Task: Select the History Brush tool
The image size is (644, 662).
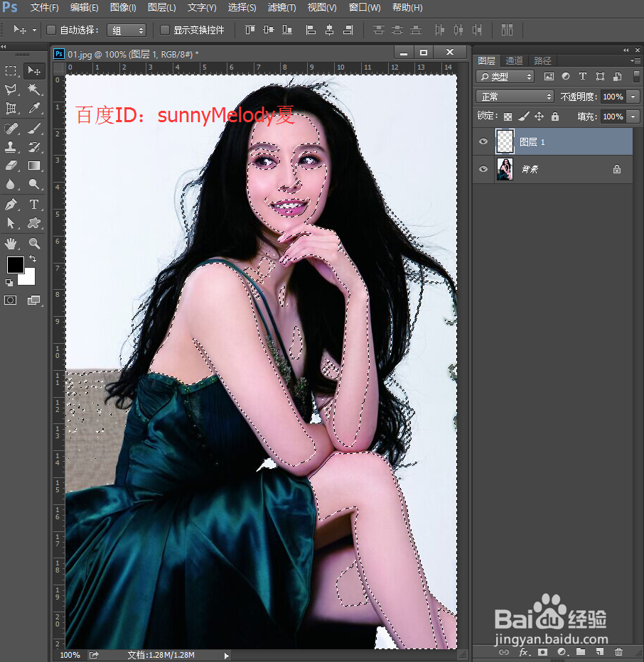Action: tap(34, 147)
